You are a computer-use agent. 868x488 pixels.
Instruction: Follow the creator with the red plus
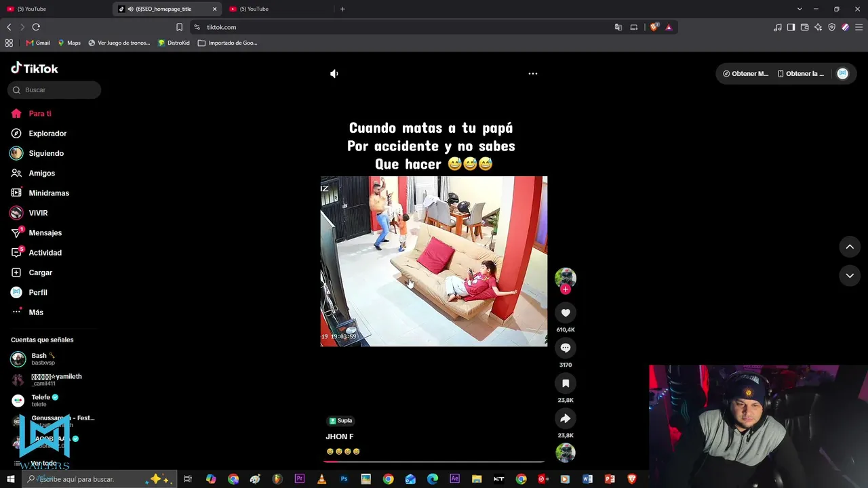pos(566,289)
